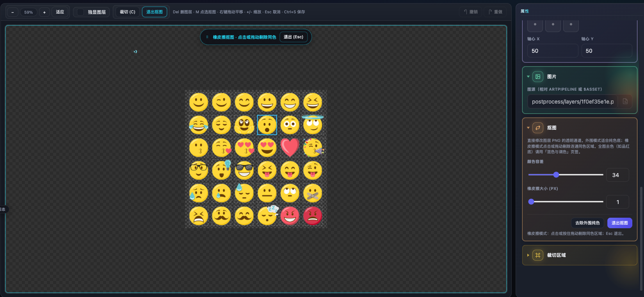Click the 去除外围纯色 button
Screen dimensions: 644x297
[587, 223]
